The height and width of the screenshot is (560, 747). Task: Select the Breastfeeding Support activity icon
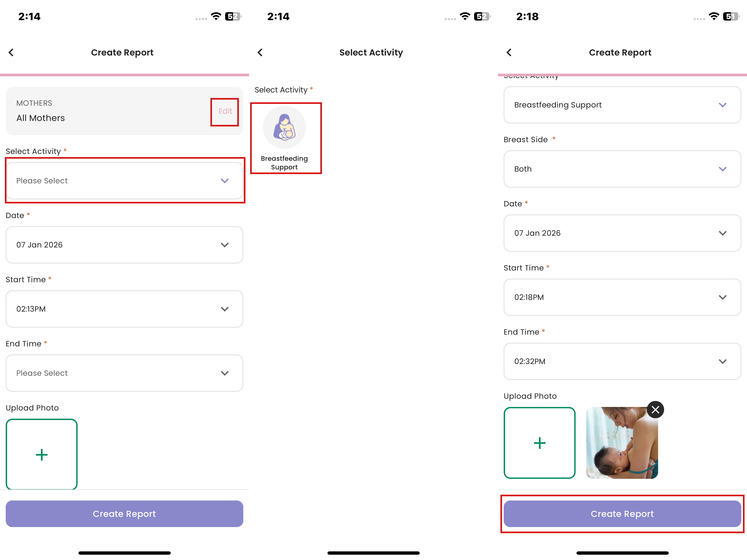284,128
